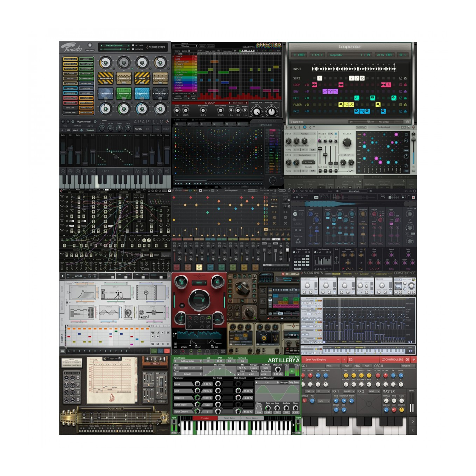The height and width of the screenshot is (476, 476).
Task: Click the SLICE row randomize dice icon
Action: [x=405, y=78]
